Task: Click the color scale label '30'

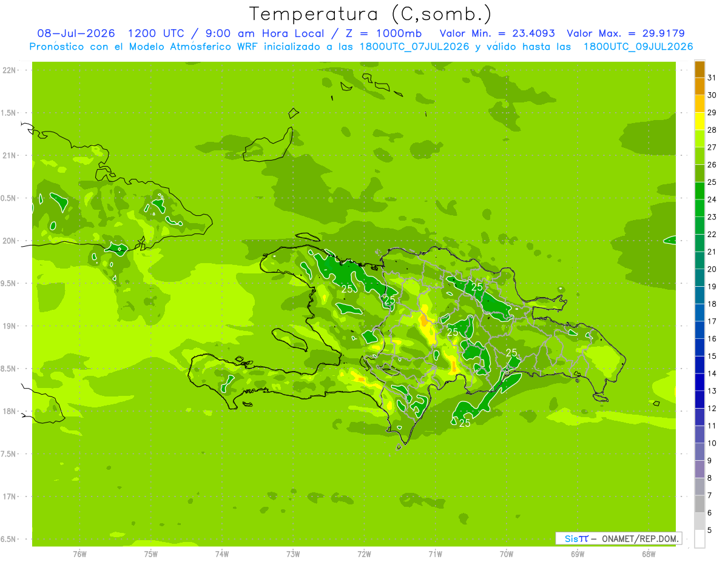Action: click(x=712, y=95)
